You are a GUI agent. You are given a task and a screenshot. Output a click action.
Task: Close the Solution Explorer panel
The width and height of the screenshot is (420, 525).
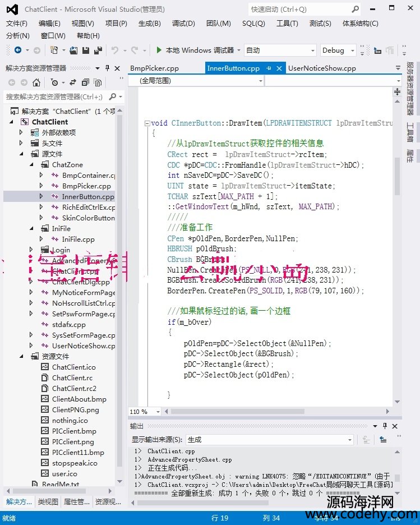point(117,68)
